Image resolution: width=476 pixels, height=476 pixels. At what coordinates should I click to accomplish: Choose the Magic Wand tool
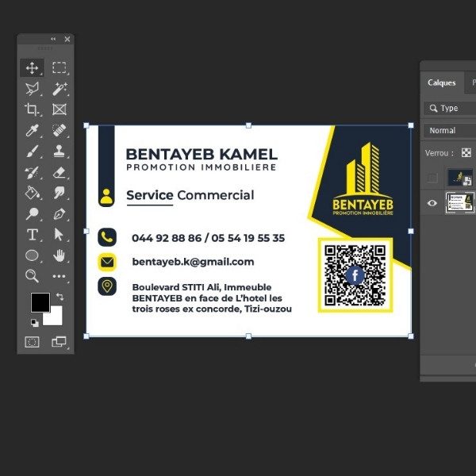[59, 89]
